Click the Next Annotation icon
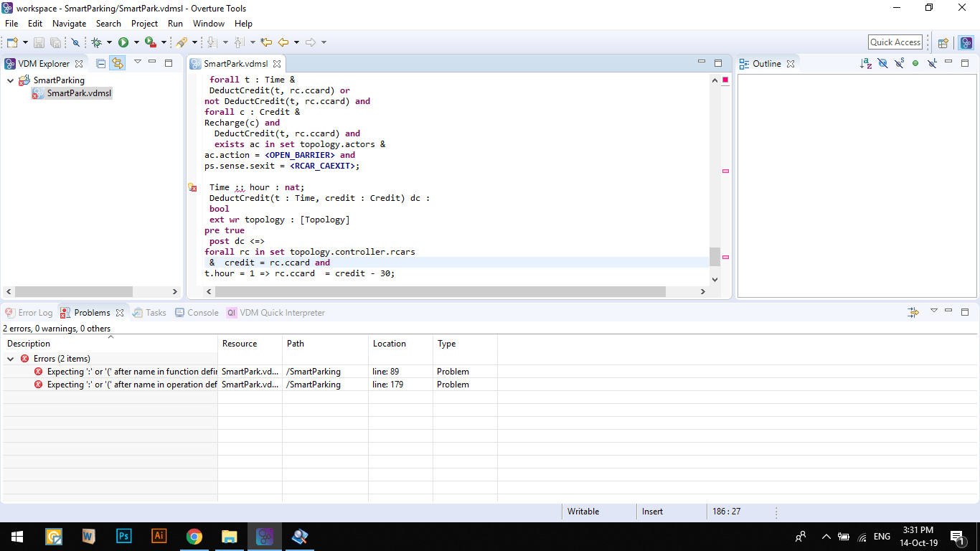Viewport: 980px width, 551px height. [x=213, y=42]
